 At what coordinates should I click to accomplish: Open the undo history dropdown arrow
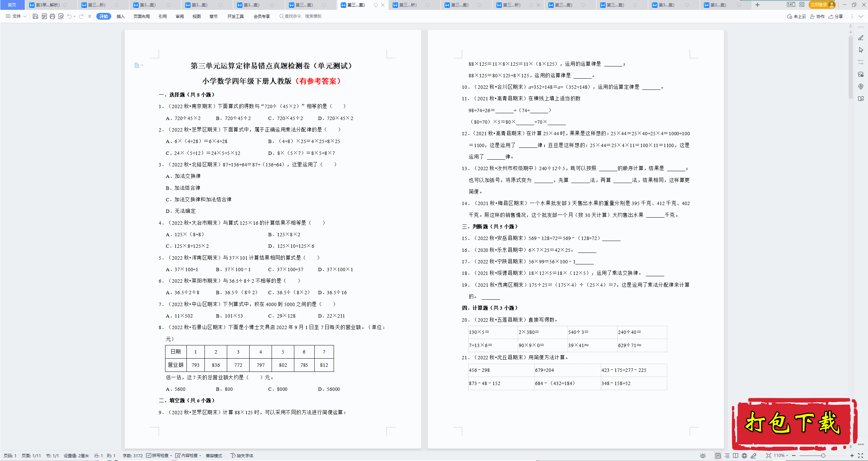[x=74, y=16]
